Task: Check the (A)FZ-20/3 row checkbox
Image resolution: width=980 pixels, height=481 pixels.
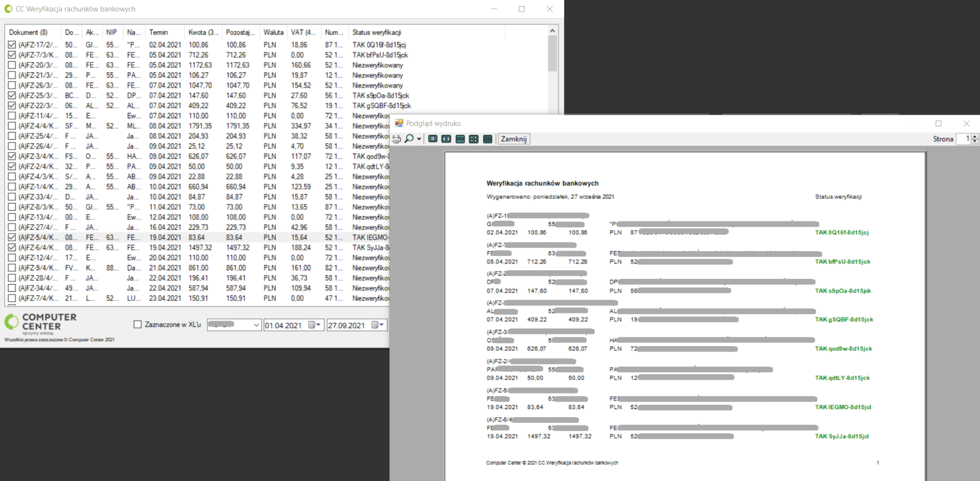Action: [x=12, y=65]
